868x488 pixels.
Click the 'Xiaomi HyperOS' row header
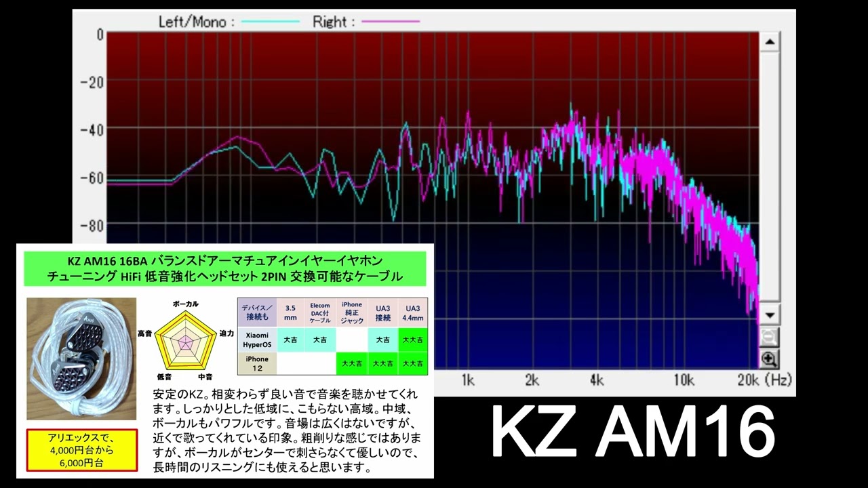tap(257, 340)
